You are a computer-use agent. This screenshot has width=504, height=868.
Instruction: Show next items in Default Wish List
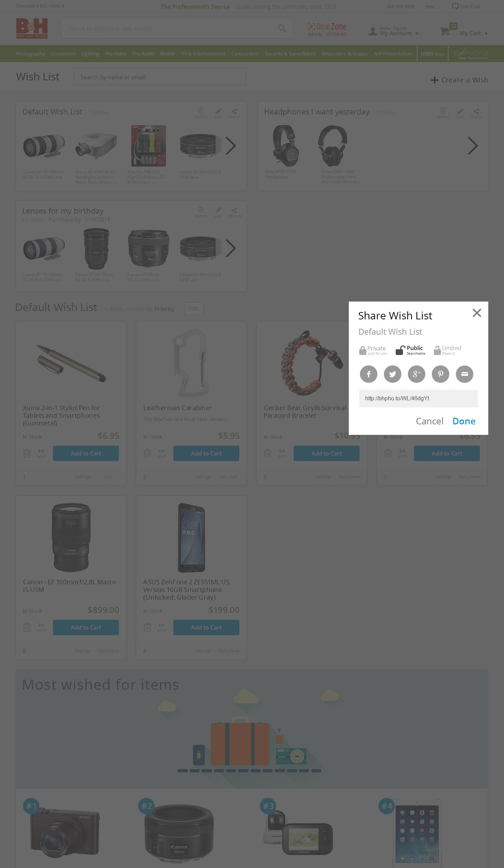(x=231, y=146)
